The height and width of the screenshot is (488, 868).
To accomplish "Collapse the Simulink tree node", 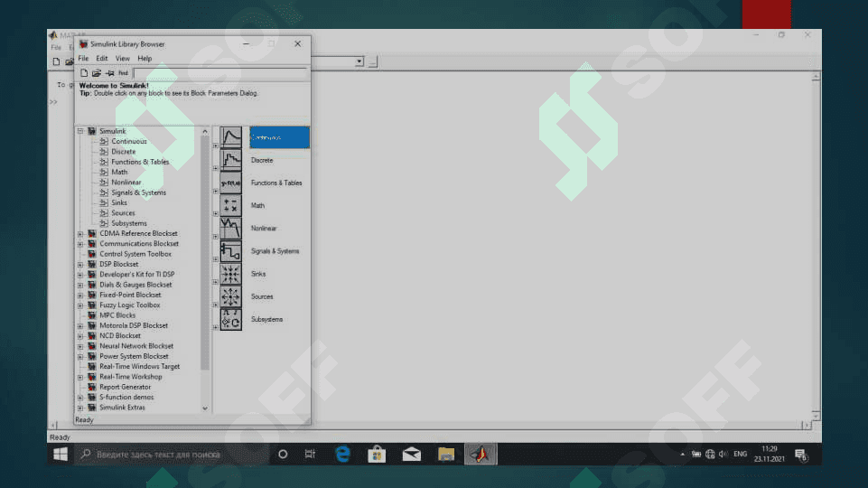I will click(80, 131).
